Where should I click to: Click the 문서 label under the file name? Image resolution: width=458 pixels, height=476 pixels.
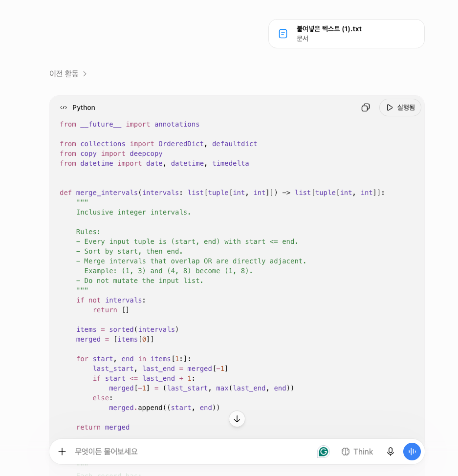tap(303, 39)
